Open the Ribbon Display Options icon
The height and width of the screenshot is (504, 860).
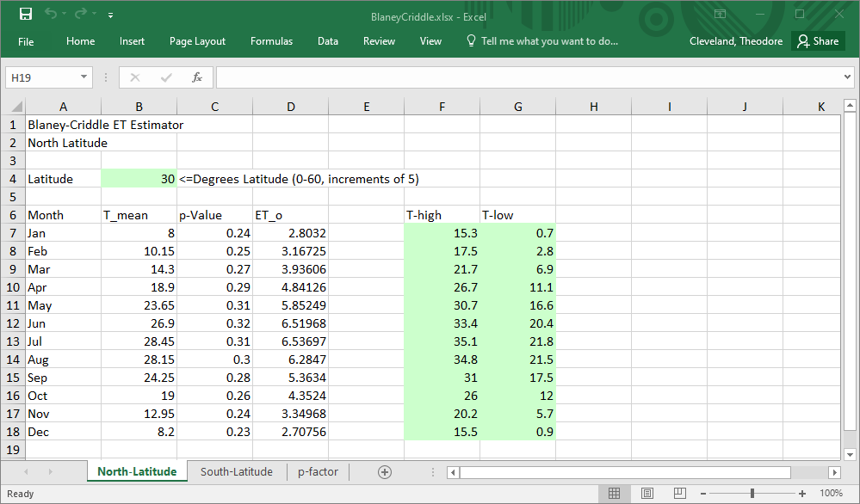click(720, 15)
